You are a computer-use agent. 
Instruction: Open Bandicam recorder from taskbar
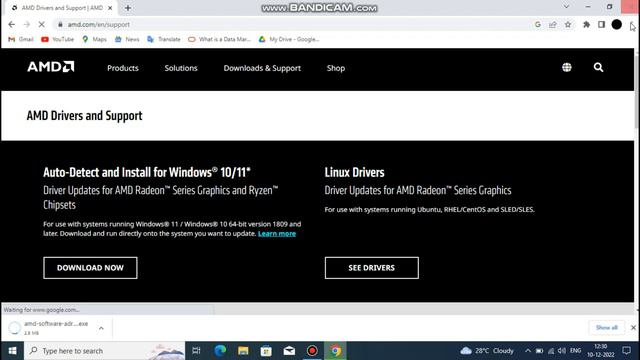coord(312,351)
